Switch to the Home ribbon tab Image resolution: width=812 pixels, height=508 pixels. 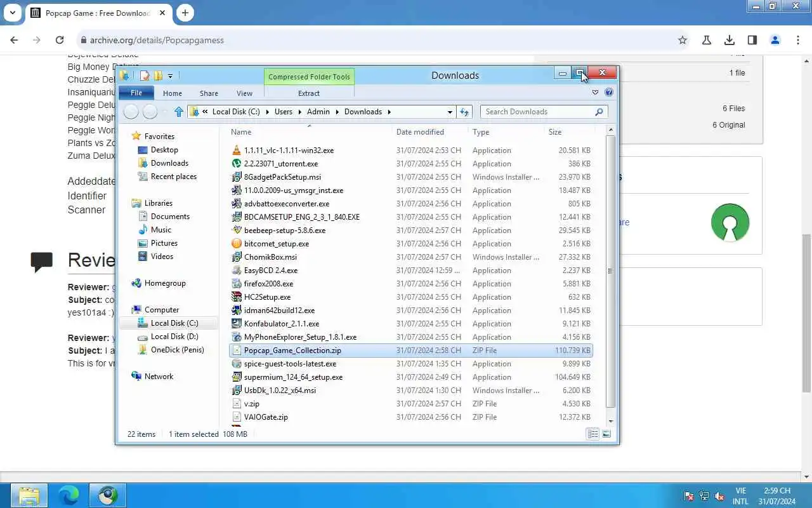point(173,93)
